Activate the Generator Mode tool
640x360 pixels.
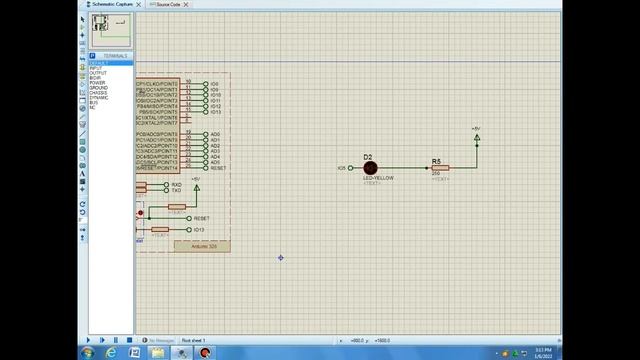[x=82, y=108]
